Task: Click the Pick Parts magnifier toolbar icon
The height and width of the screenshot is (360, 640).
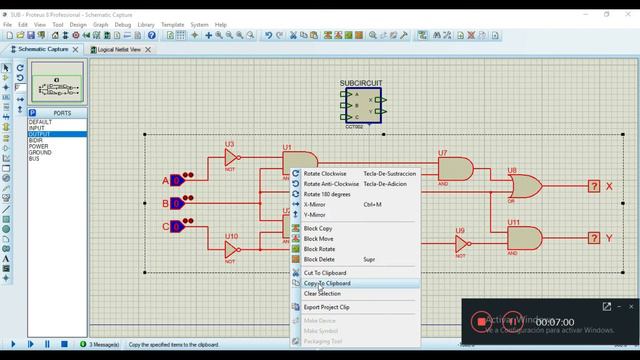Action: [x=373, y=36]
